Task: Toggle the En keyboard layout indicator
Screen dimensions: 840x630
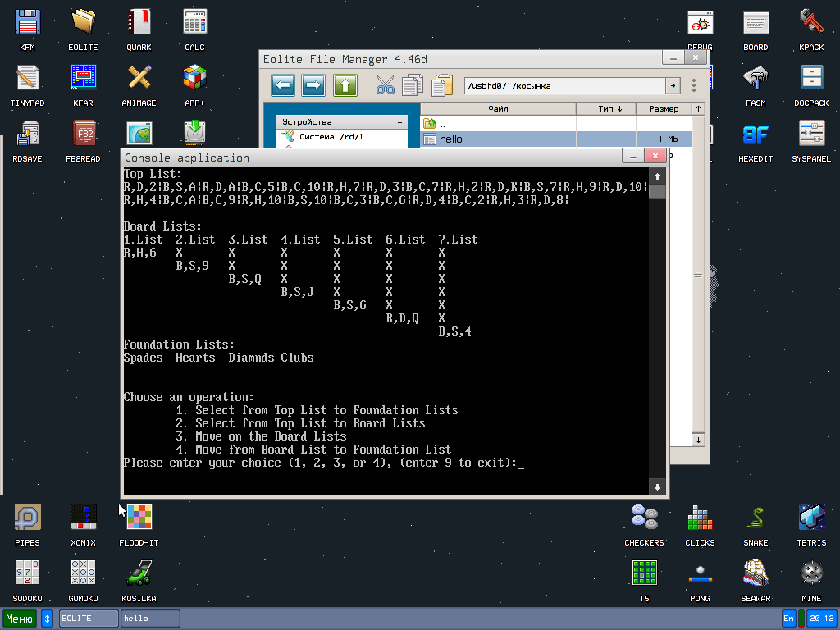Action: 788,618
